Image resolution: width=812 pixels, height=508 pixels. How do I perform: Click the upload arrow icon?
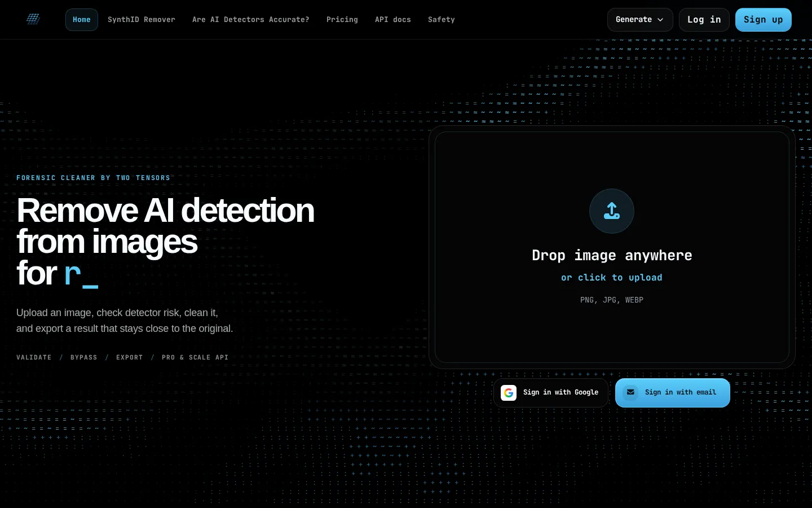point(612,211)
